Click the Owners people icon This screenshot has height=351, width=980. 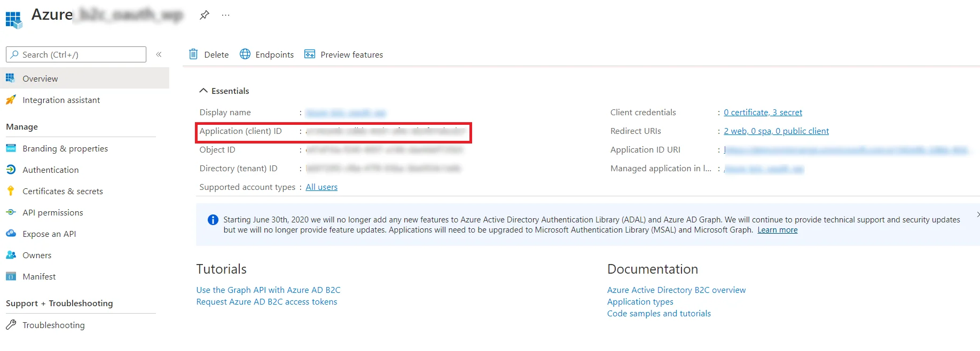(x=11, y=254)
